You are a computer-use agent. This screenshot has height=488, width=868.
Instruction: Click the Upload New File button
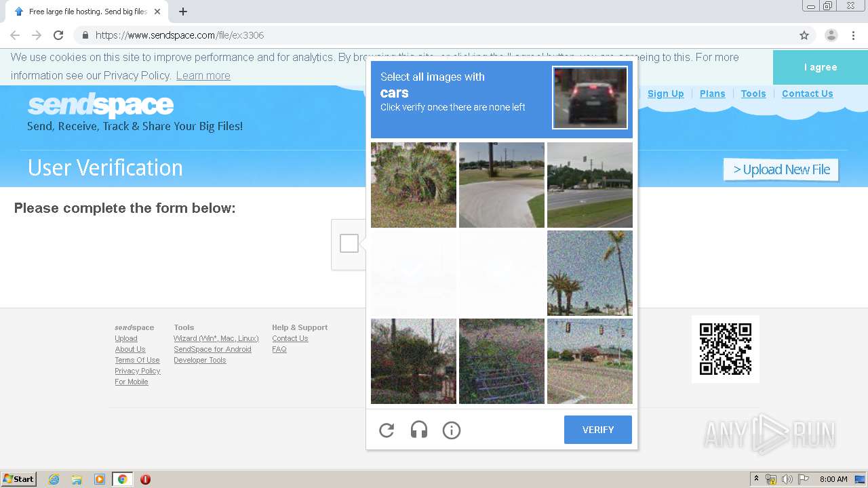click(x=781, y=169)
